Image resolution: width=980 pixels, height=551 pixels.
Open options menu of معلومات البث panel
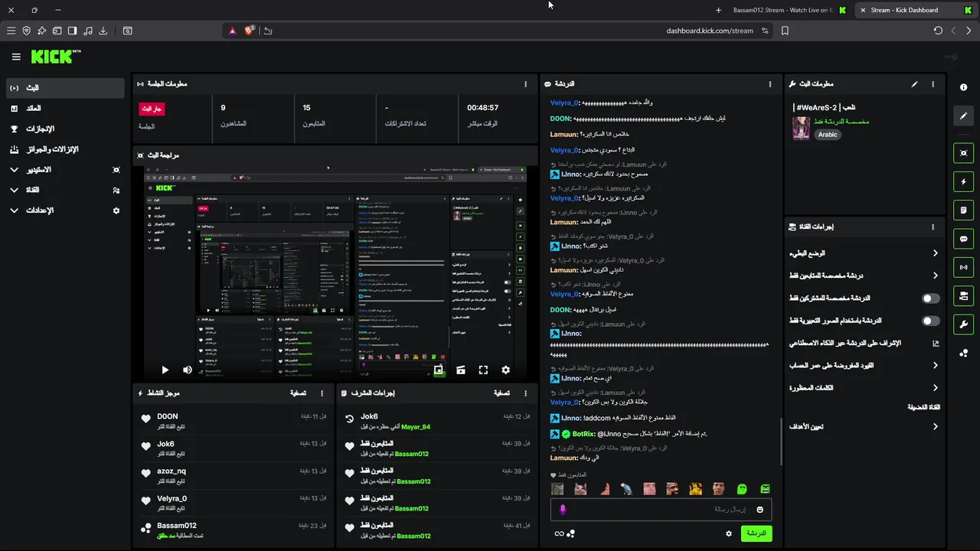click(933, 84)
